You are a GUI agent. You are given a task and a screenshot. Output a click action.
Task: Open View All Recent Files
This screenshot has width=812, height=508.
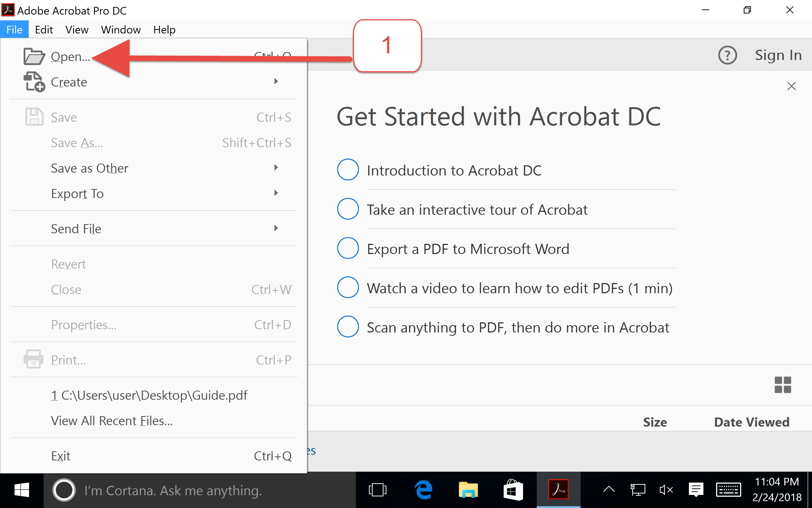(x=111, y=421)
